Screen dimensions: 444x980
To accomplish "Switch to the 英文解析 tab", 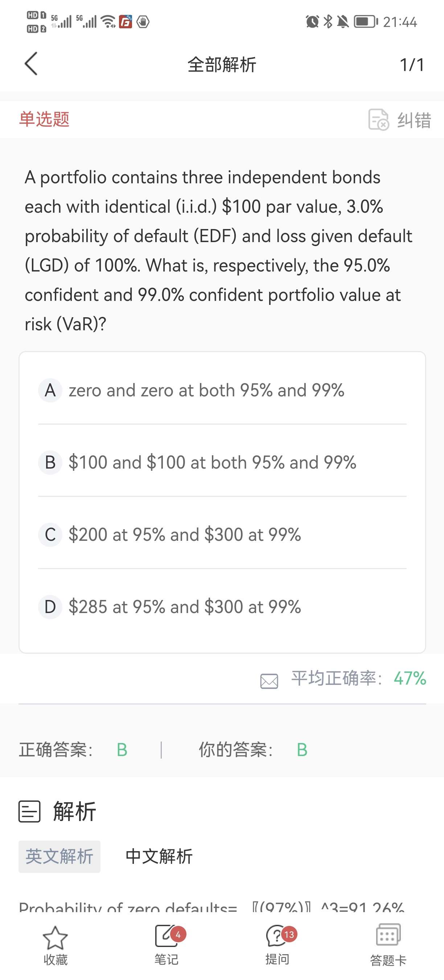I will tap(59, 856).
